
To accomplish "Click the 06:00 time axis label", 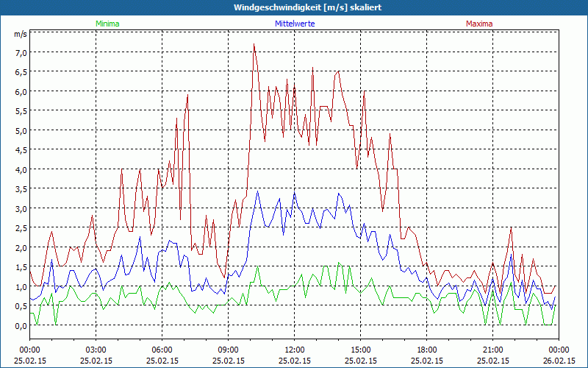I will [162, 350].
